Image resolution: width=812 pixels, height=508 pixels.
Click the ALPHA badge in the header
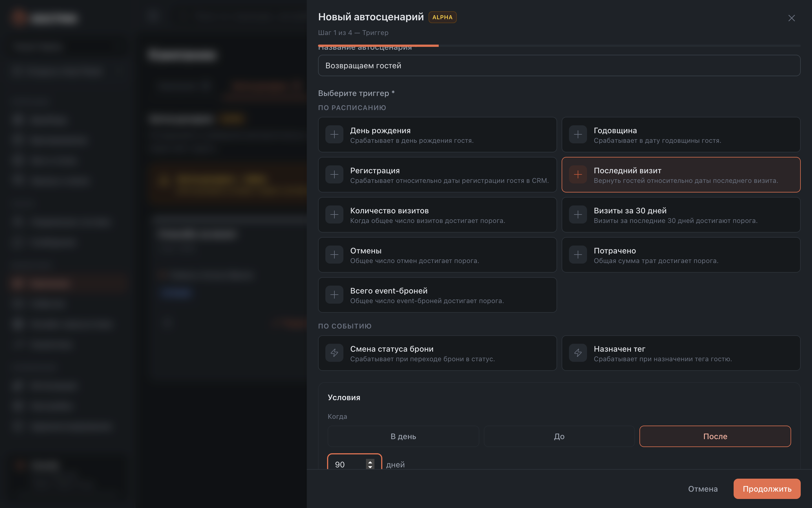[442, 17]
